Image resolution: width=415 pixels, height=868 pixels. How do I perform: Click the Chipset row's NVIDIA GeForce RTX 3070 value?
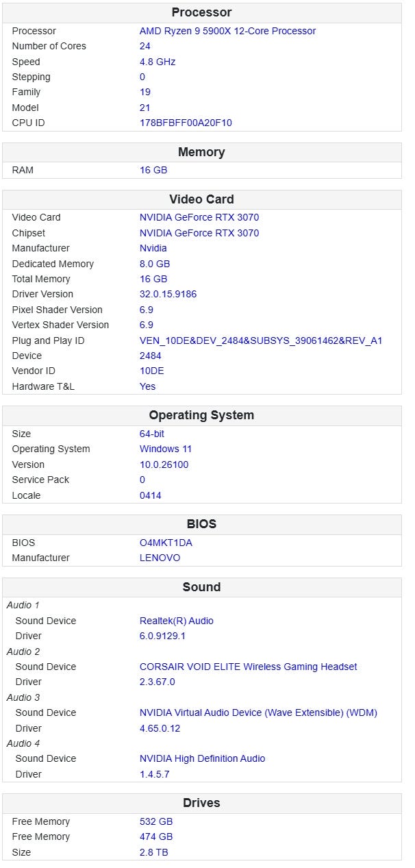coord(199,233)
